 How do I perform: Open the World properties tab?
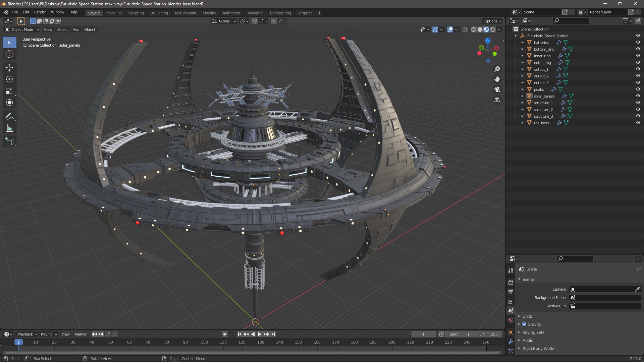pyautogui.click(x=511, y=320)
